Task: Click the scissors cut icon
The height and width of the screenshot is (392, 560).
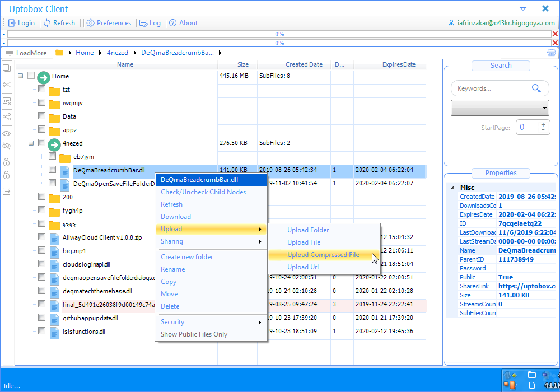Action: point(6,84)
